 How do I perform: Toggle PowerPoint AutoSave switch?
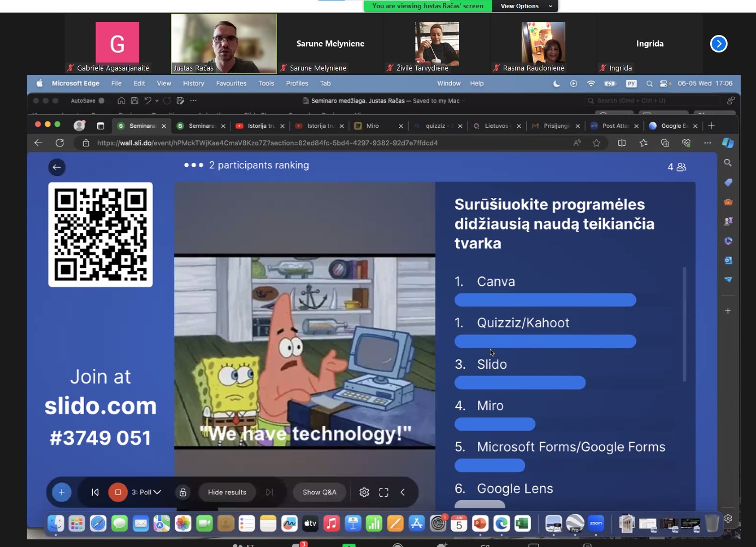point(102,101)
